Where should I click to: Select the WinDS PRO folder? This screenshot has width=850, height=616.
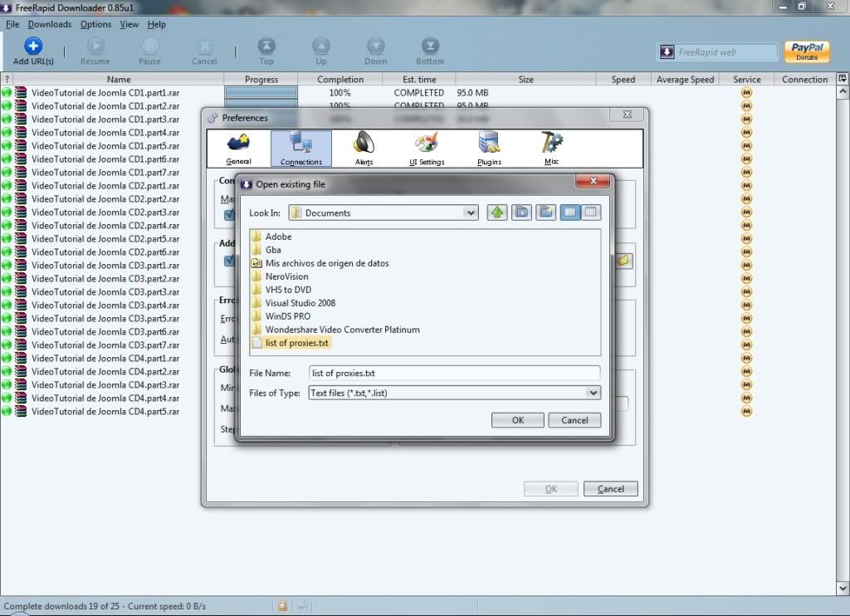[x=281, y=316]
